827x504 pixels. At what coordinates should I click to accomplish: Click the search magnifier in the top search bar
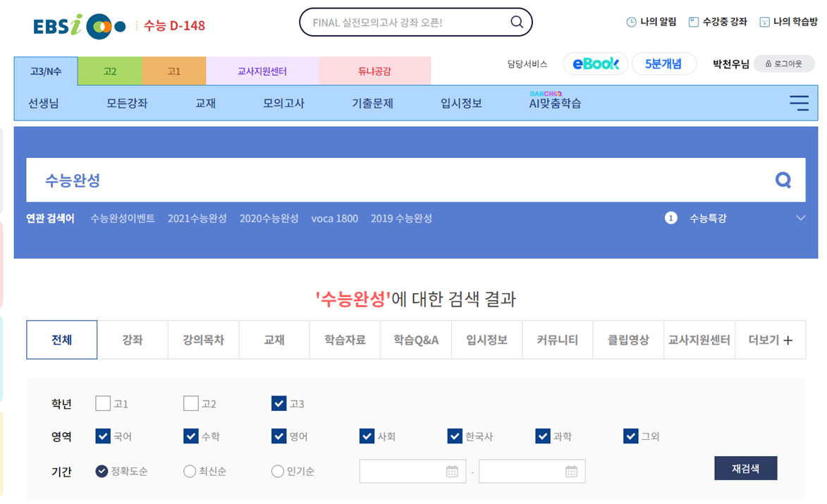pyautogui.click(x=517, y=22)
